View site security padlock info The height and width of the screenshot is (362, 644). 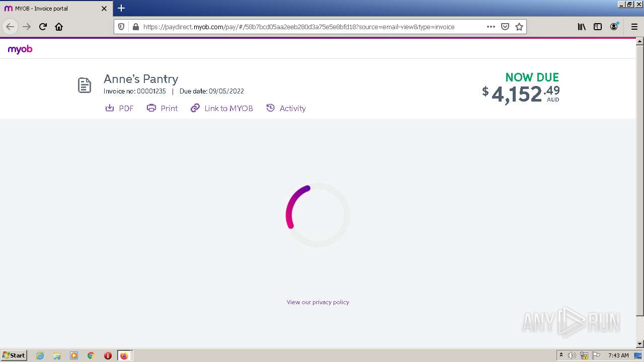click(x=135, y=27)
